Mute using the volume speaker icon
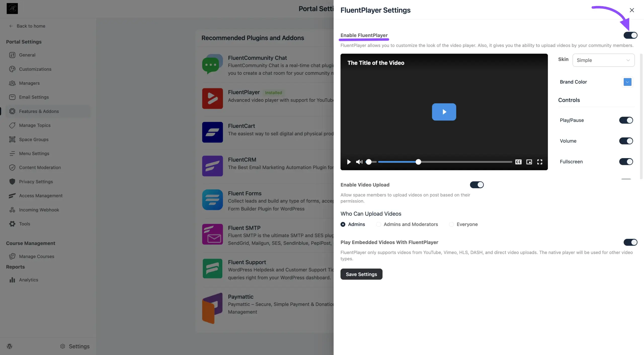The image size is (644, 355). pos(359,162)
